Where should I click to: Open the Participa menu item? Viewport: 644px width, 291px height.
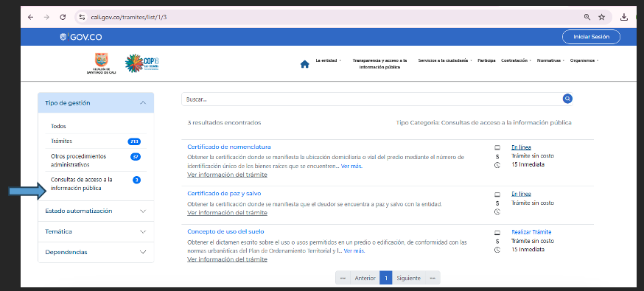(486, 60)
